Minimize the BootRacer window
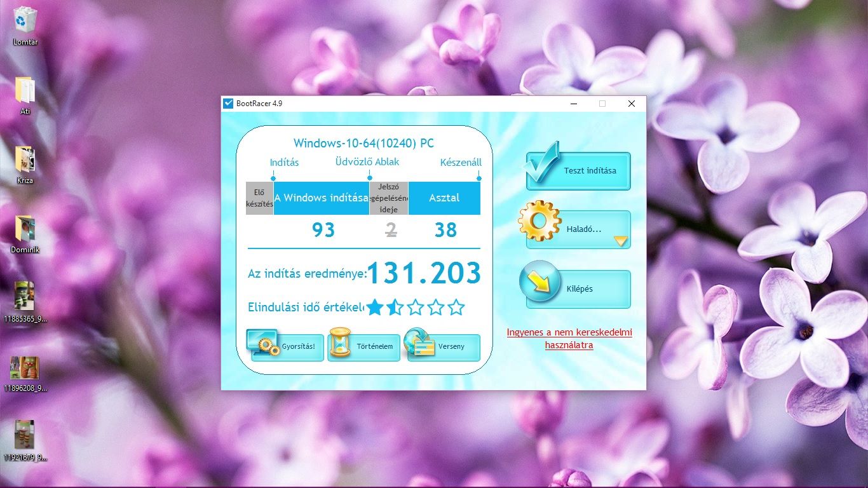 573,104
